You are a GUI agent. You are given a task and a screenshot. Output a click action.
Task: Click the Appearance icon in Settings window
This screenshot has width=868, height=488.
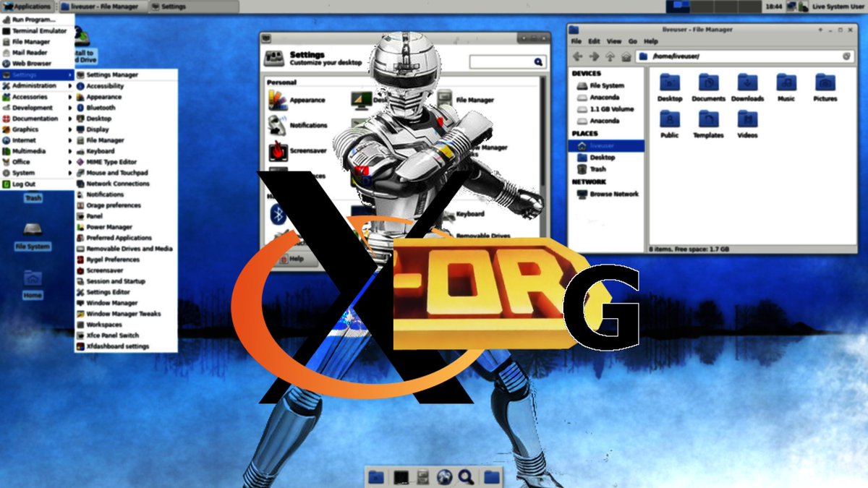pos(278,100)
